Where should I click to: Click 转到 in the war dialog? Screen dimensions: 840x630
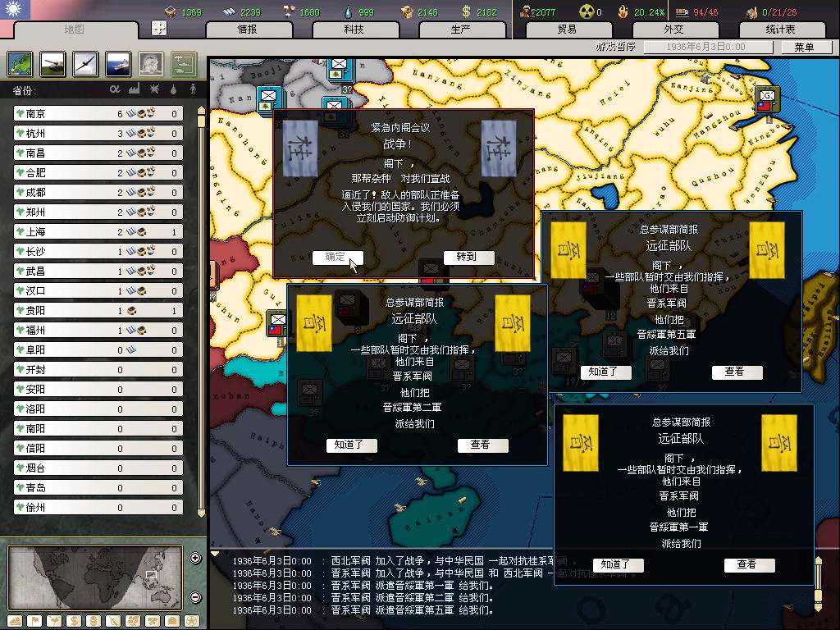coord(468,257)
